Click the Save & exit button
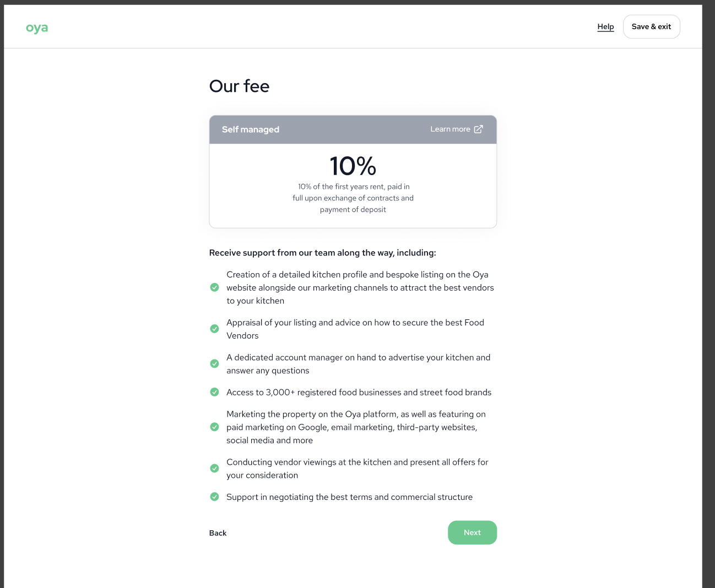 pos(651,26)
